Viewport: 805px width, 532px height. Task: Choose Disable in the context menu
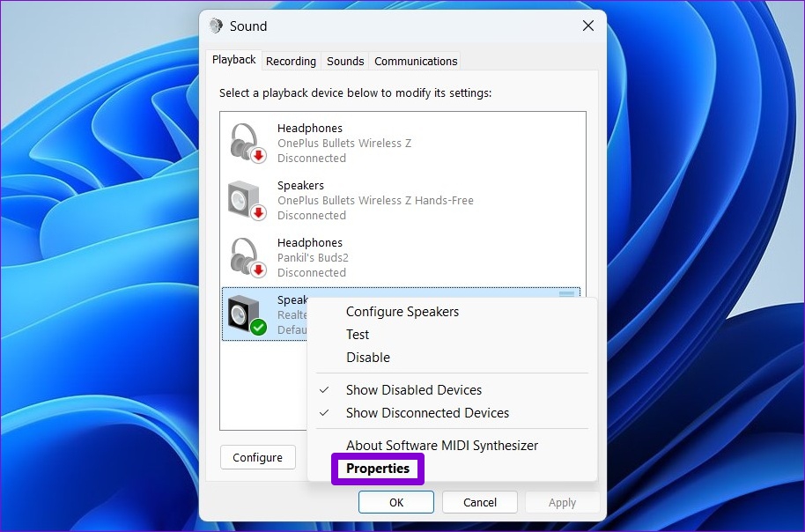[367, 358]
